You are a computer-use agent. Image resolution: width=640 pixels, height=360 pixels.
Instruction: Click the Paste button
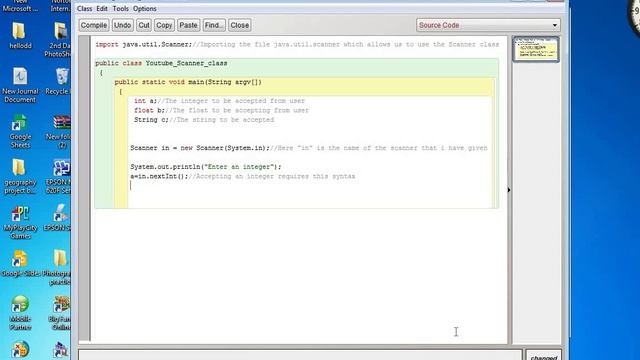[x=188, y=25]
